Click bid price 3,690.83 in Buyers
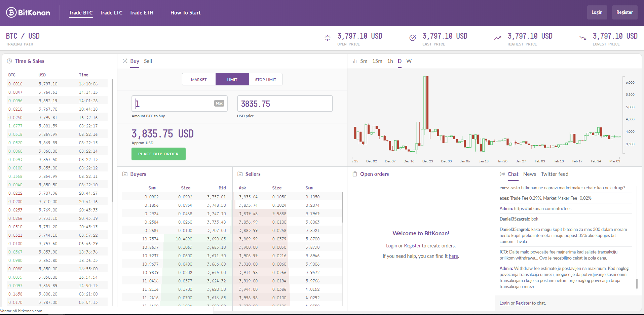This screenshot has height=315, width=644. [217, 239]
